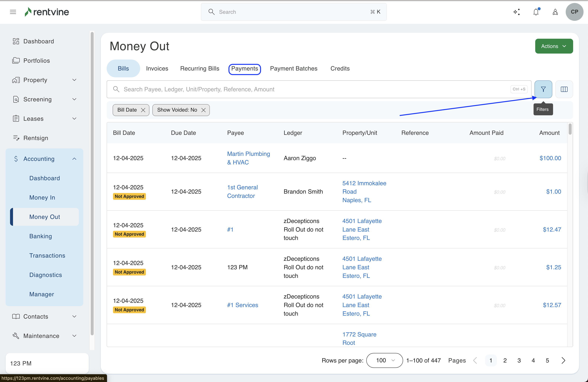Switch to the Payment Batches tab
This screenshot has width=588, height=382.
tap(293, 68)
